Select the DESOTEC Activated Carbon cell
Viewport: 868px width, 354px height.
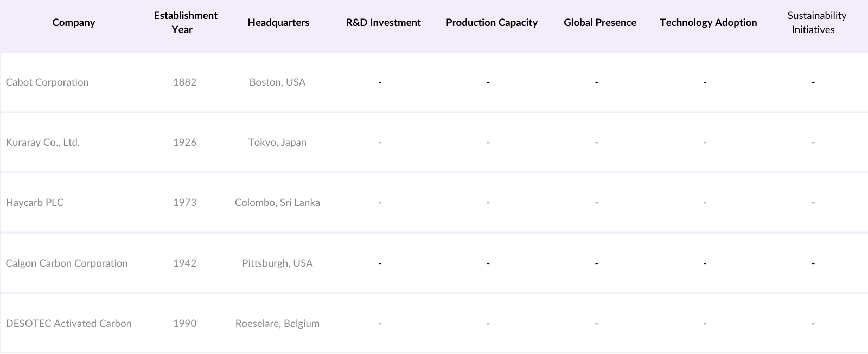point(69,323)
